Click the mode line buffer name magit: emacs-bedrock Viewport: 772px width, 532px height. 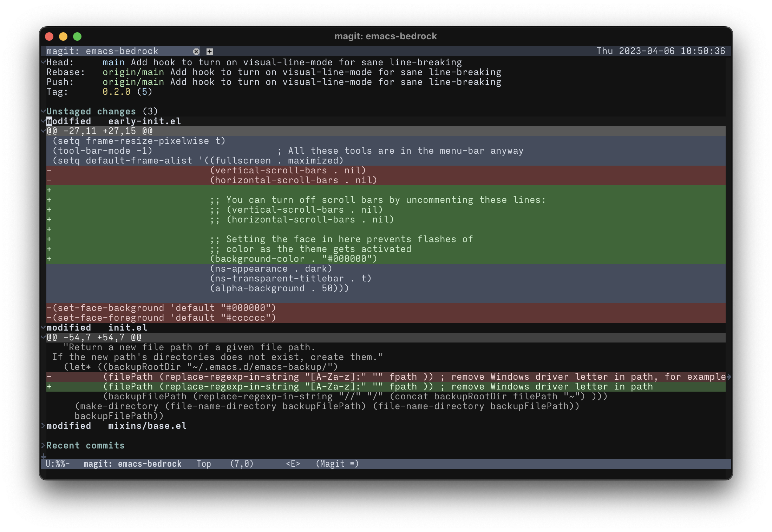(132, 464)
